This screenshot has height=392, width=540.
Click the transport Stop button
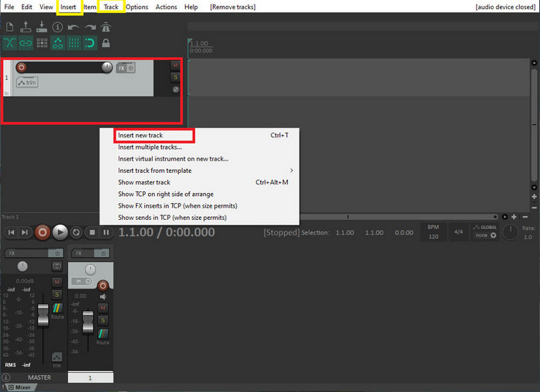pos(92,231)
